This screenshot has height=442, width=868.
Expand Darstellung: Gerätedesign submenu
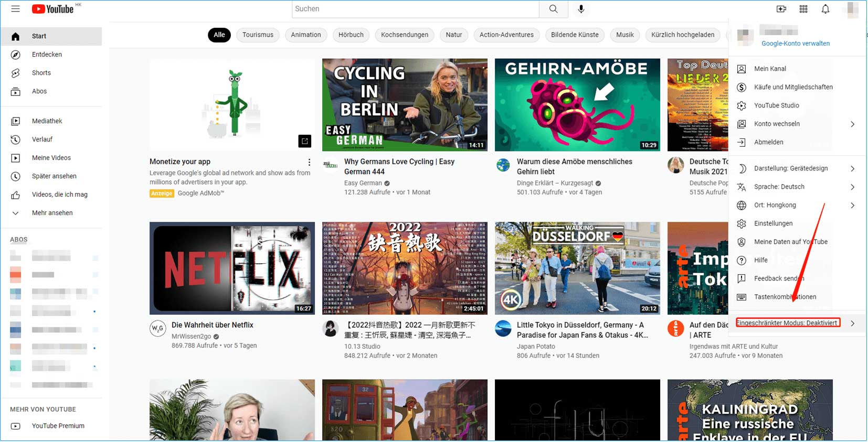pos(852,169)
